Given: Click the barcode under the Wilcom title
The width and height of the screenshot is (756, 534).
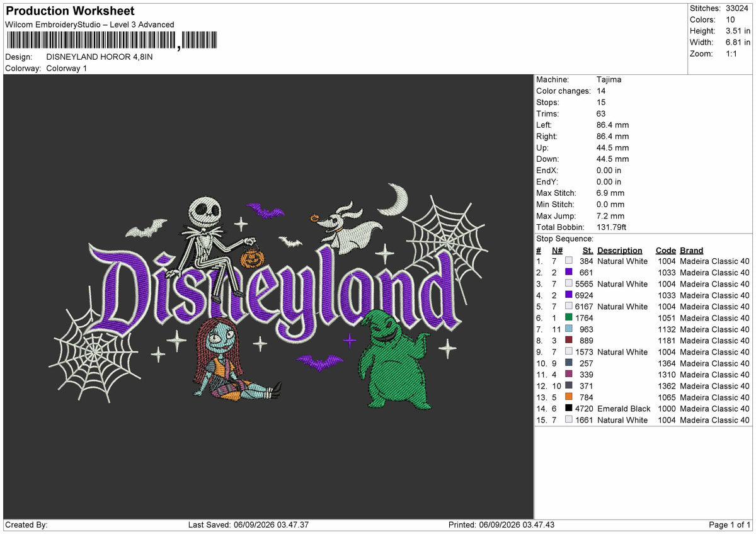Looking at the screenshot, I should [x=112, y=41].
